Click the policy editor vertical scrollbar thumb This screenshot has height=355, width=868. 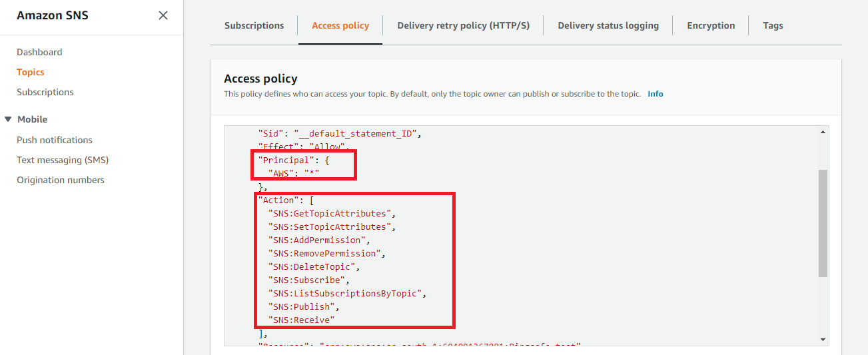[x=823, y=223]
